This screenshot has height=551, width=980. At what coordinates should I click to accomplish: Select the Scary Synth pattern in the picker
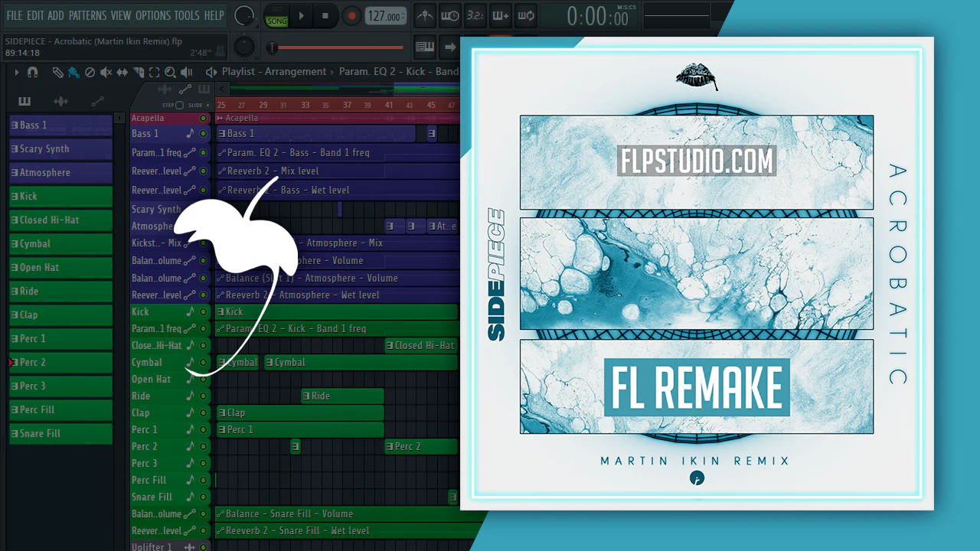(x=60, y=149)
